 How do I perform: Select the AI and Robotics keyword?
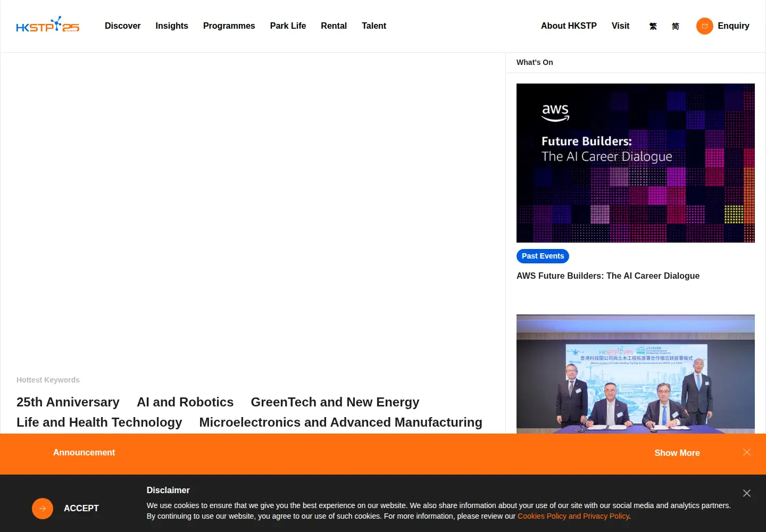pos(185,402)
